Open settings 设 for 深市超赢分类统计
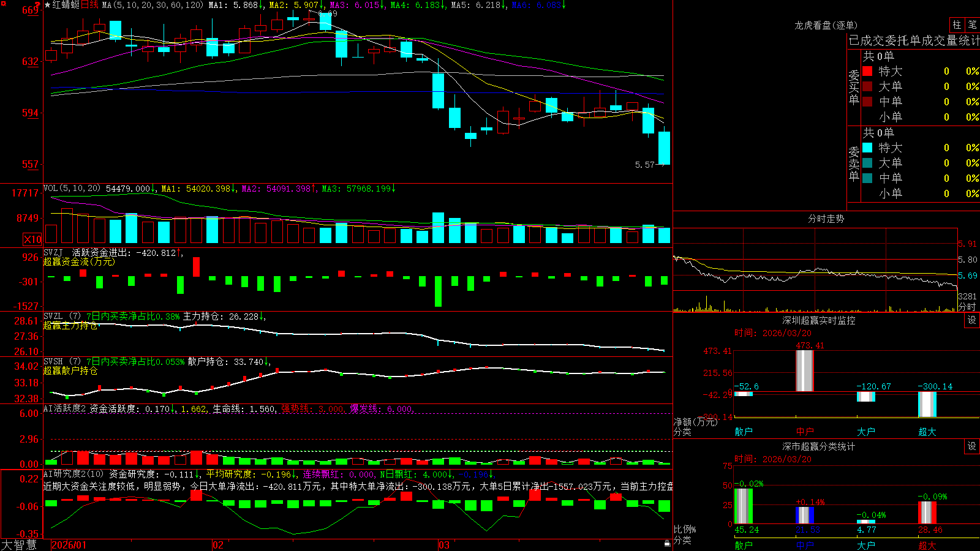Viewport: 980px width, 551px height. point(972,446)
